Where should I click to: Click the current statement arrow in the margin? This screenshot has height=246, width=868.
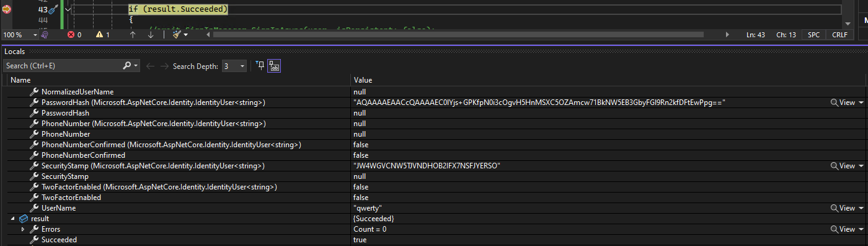[x=7, y=9]
